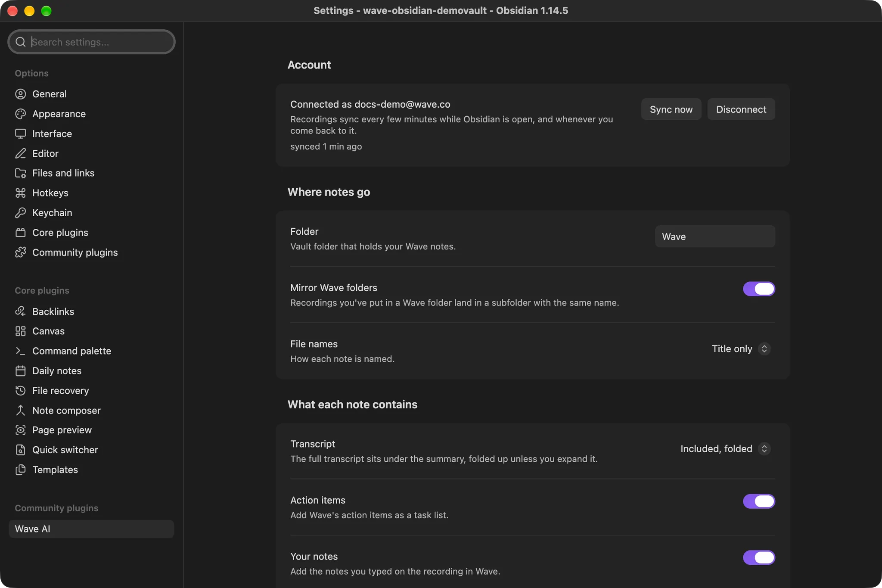Image resolution: width=882 pixels, height=588 pixels.
Task: Open the File names dropdown
Action: 741,349
